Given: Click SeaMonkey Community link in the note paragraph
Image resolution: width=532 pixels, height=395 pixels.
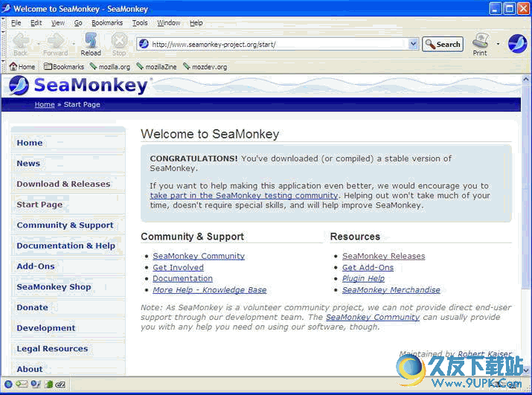Looking at the screenshot, I should point(373,318).
